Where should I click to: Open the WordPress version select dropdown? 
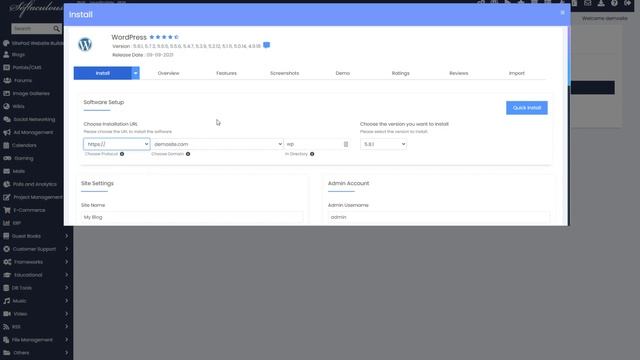click(383, 144)
